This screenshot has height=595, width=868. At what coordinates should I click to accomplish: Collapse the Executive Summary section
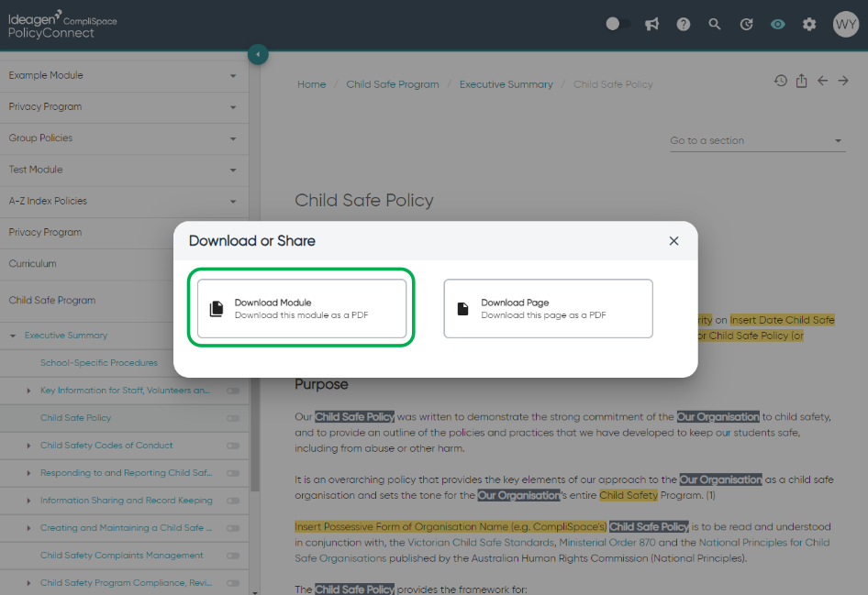pos(11,336)
